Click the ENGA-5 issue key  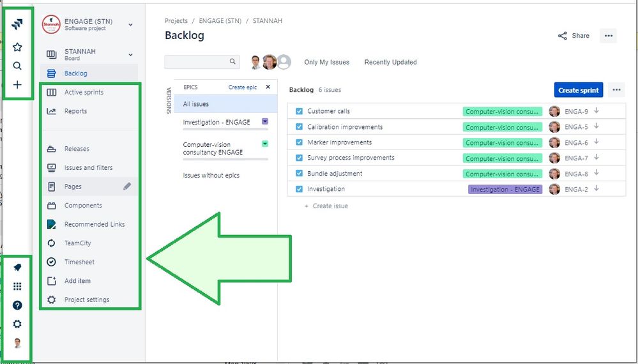pos(576,127)
